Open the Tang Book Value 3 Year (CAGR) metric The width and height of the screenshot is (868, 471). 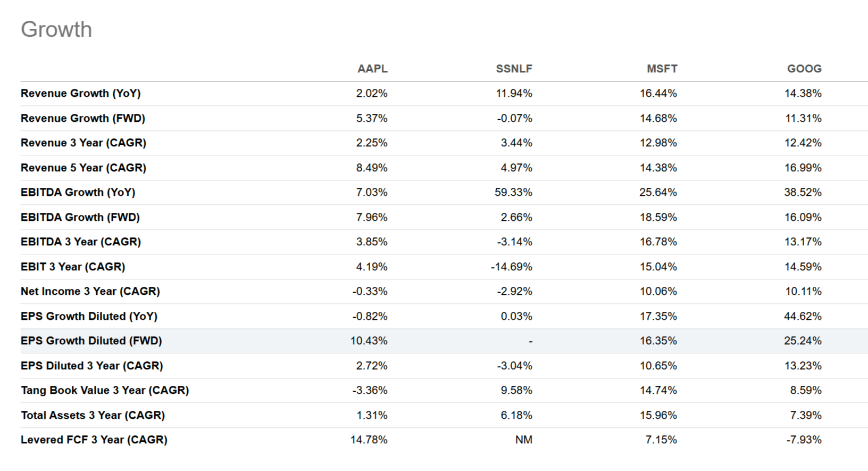coord(105,390)
